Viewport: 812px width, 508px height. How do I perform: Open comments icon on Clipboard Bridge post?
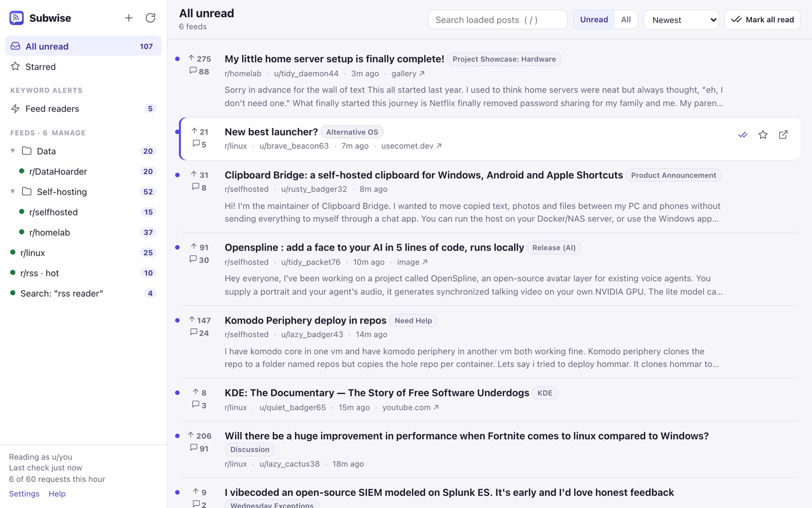coord(195,187)
